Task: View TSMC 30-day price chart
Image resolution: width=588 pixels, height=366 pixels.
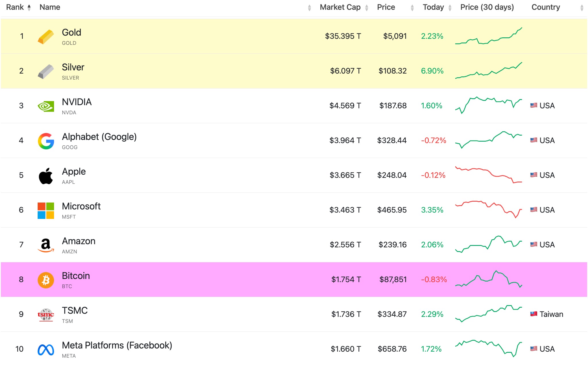Action: 489,314
